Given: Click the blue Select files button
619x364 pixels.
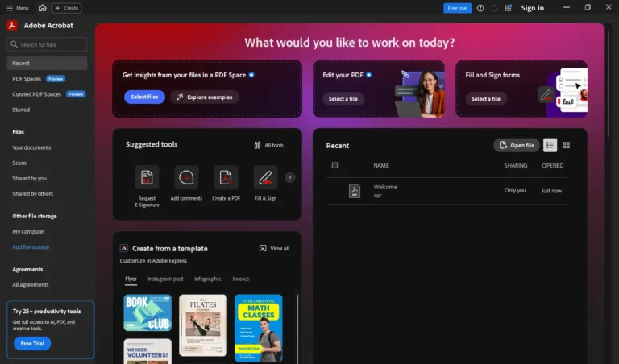Looking at the screenshot, I should click(x=144, y=97).
